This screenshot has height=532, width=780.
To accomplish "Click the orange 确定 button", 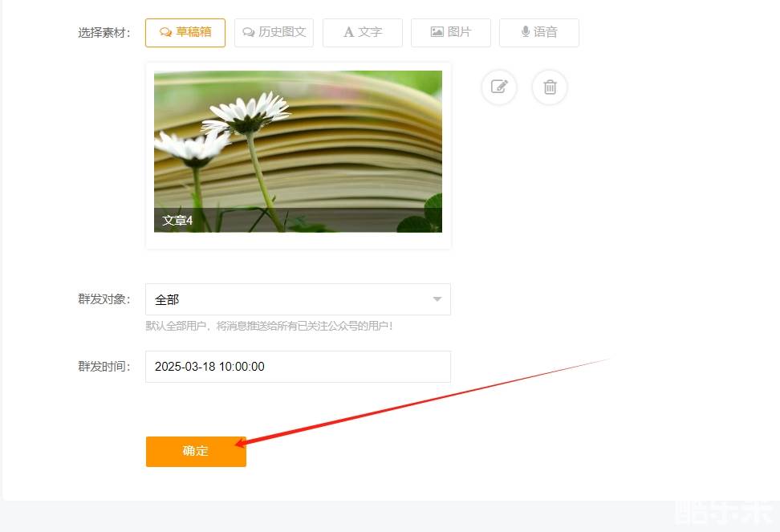I will point(196,452).
